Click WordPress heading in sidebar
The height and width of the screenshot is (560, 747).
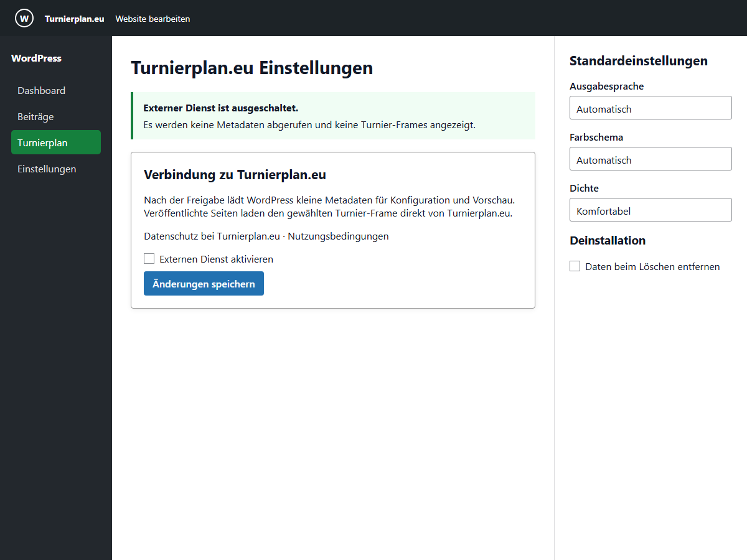tap(36, 58)
